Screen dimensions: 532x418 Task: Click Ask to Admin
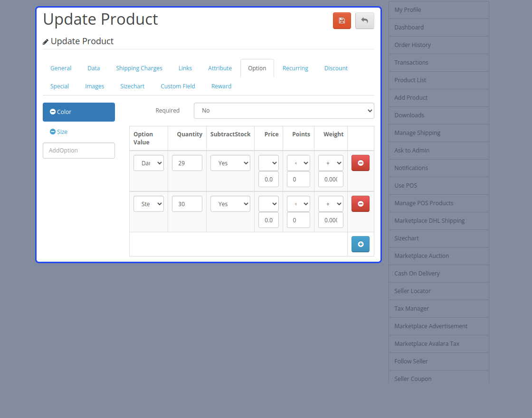[x=439, y=150]
